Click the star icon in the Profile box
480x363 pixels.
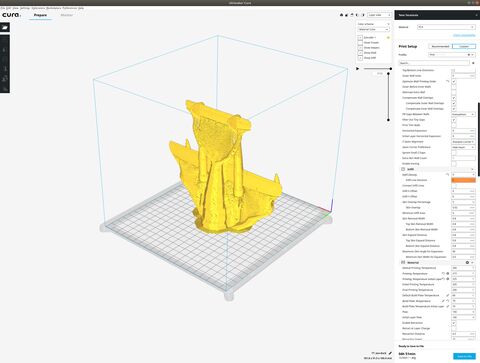coord(469,55)
